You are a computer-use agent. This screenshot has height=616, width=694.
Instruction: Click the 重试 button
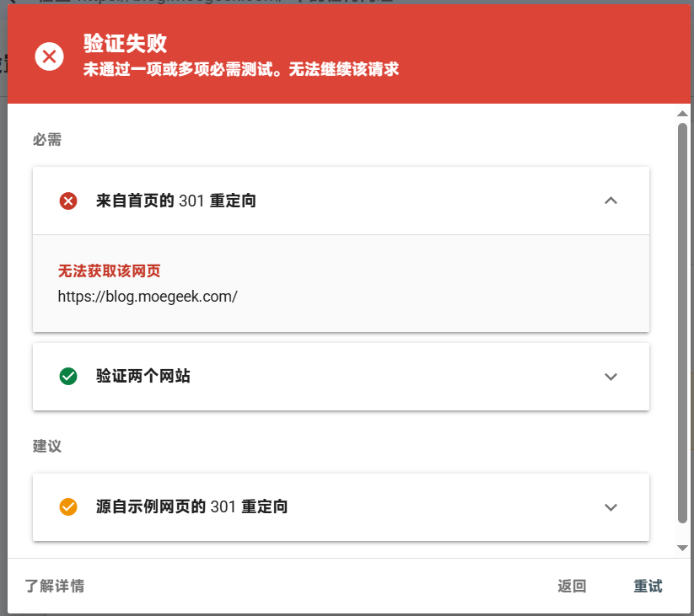pos(648,586)
